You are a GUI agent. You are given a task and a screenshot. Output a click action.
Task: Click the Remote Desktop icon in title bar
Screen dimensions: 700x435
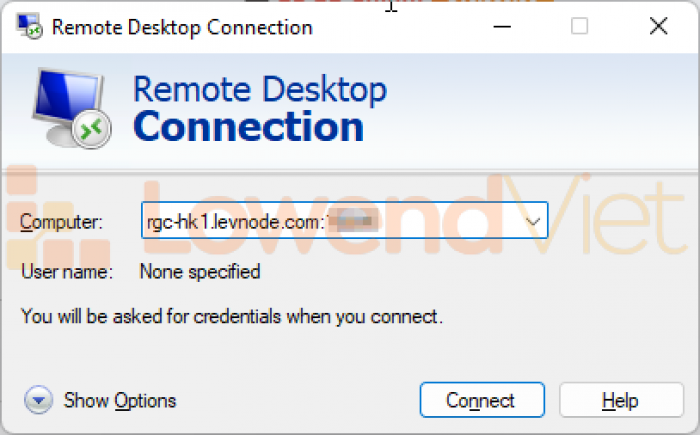click(x=29, y=26)
